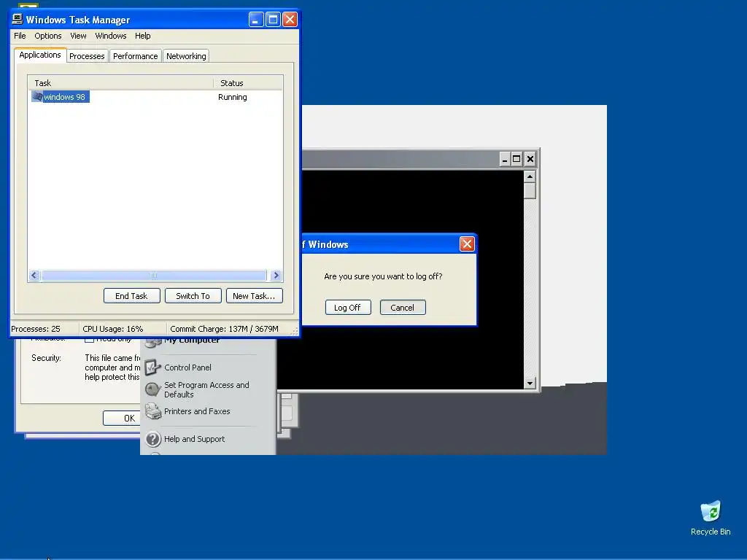The height and width of the screenshot is (560, 747).
Task: Switch to the Performance tab
Action: click(x=135, y=56)
